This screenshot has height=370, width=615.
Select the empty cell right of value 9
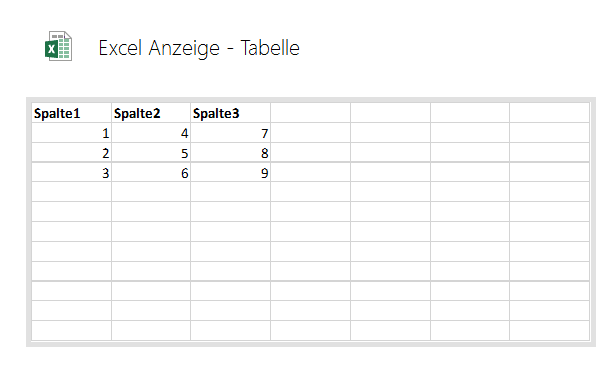[x=311, y=172]
